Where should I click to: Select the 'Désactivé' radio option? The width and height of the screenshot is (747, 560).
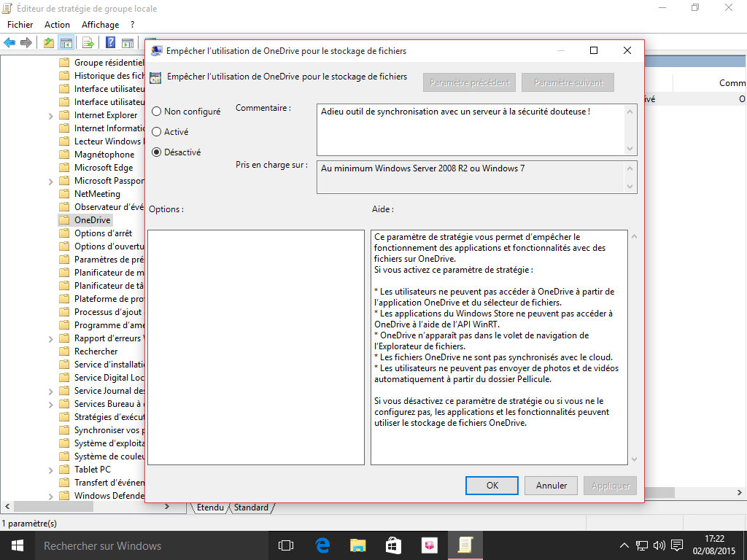coord(157,152)
